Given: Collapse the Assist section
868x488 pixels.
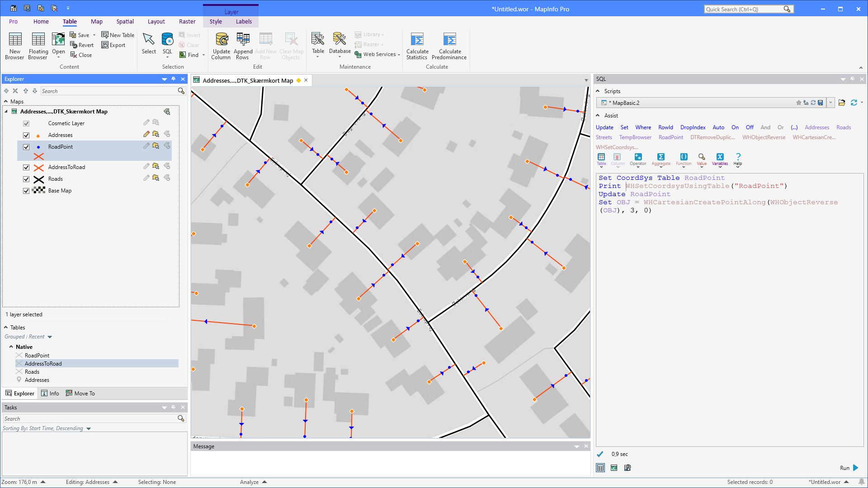Looking at the screenshot, I should [x=598, y=116].
